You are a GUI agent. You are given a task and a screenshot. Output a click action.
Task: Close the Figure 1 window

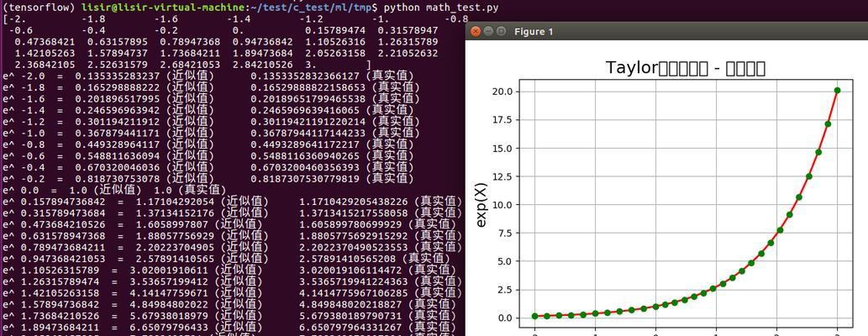[475, 32]
